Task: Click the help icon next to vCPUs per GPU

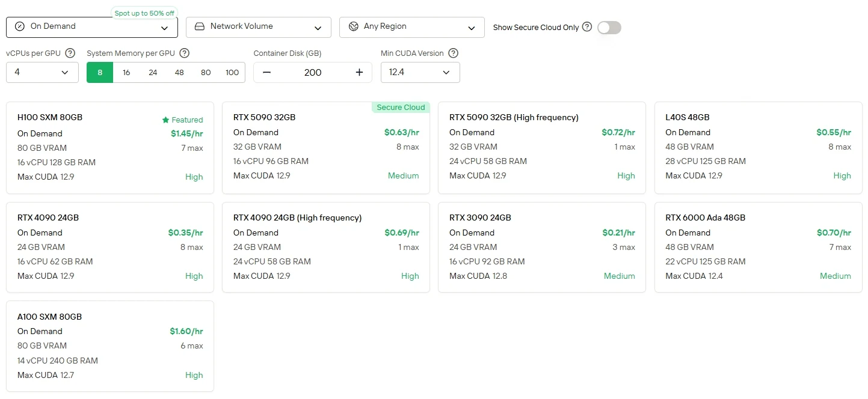Action: [70, 53]
